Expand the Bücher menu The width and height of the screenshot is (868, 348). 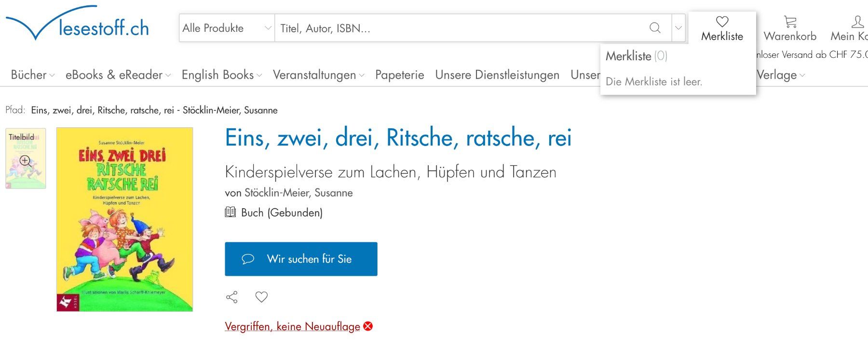pyautogui.click(x=33, y=75)
